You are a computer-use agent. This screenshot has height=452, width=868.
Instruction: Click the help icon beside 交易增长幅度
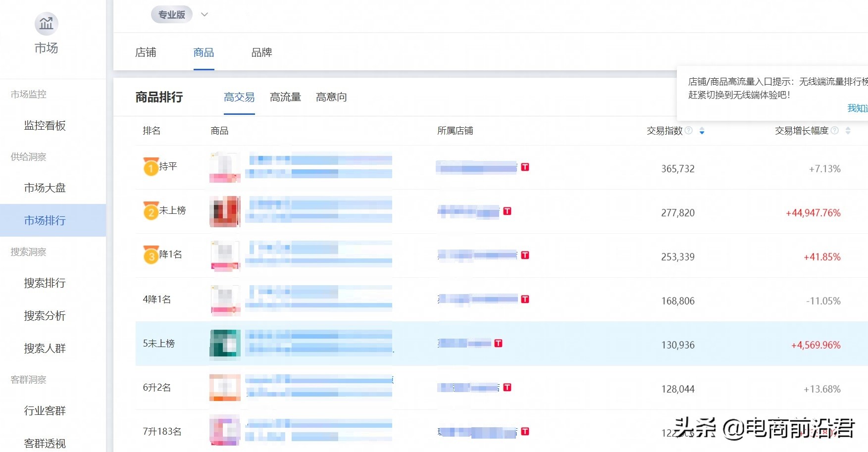(x=835, y=131)
